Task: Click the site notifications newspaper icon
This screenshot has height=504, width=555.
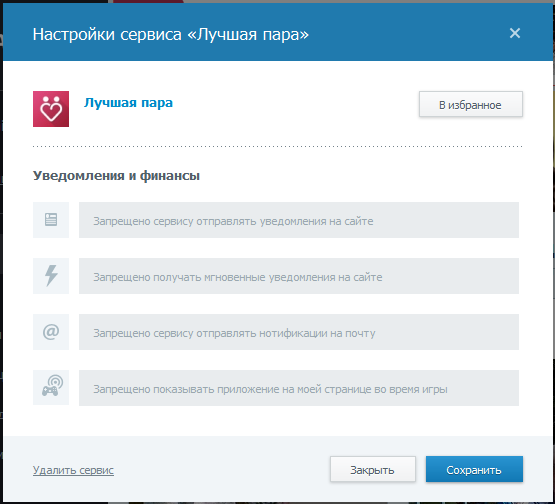Action: coord(51,220)
